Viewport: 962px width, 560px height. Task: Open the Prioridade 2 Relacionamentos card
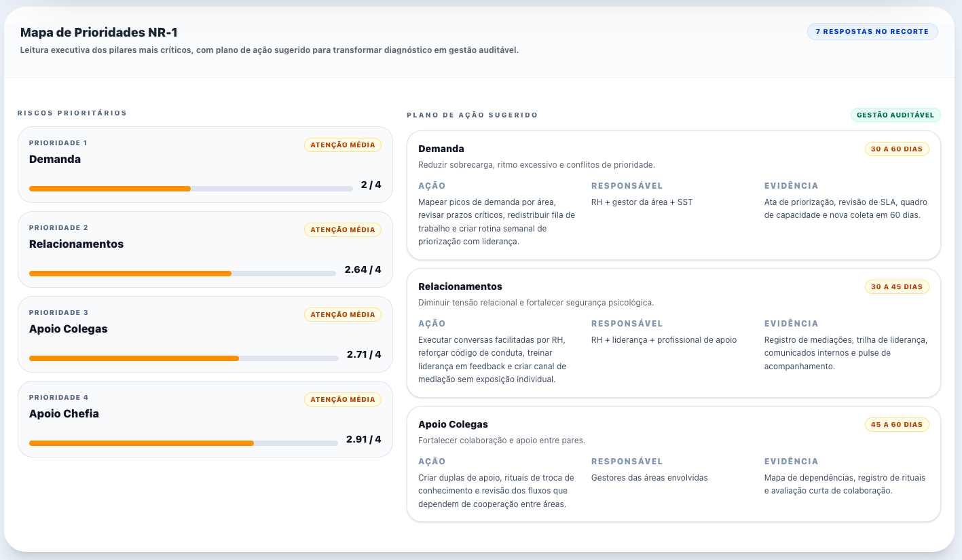(205, 249)
